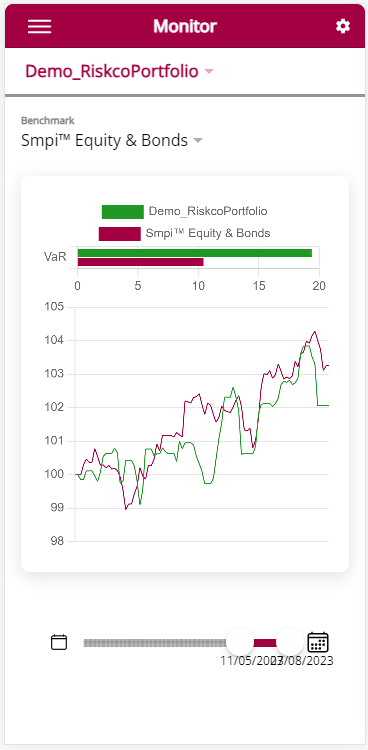Open settings via the gear icon

click(x=343, y=26)
